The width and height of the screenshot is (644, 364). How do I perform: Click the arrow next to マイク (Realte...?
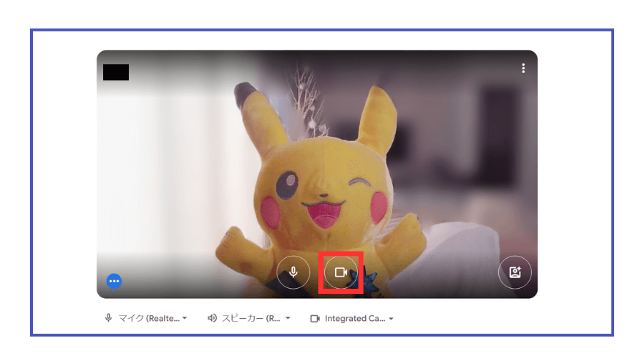click(184, 319)
